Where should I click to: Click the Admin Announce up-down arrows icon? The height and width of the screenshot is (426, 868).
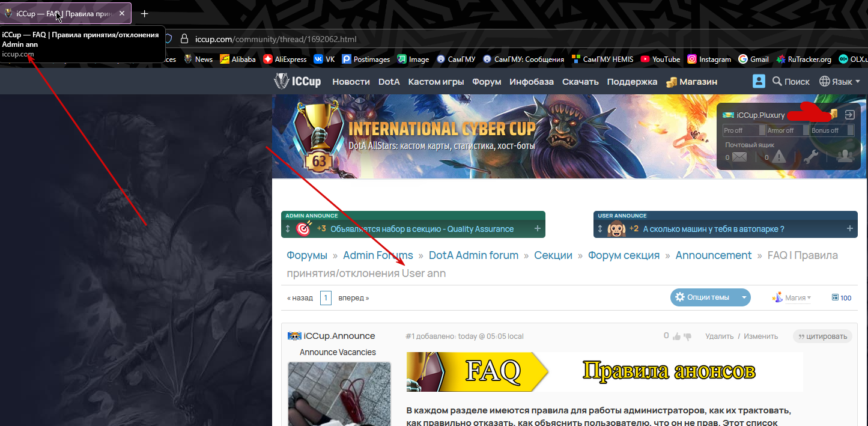pos(288,229)
